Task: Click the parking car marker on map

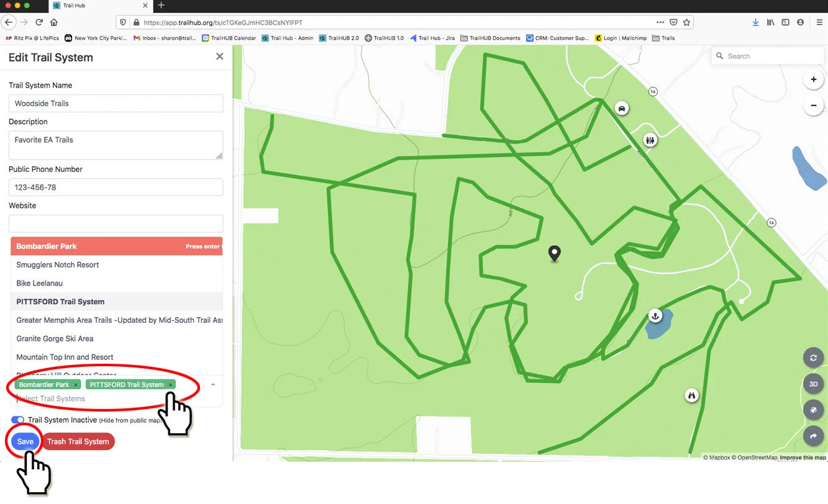Action: pos(621,109)
